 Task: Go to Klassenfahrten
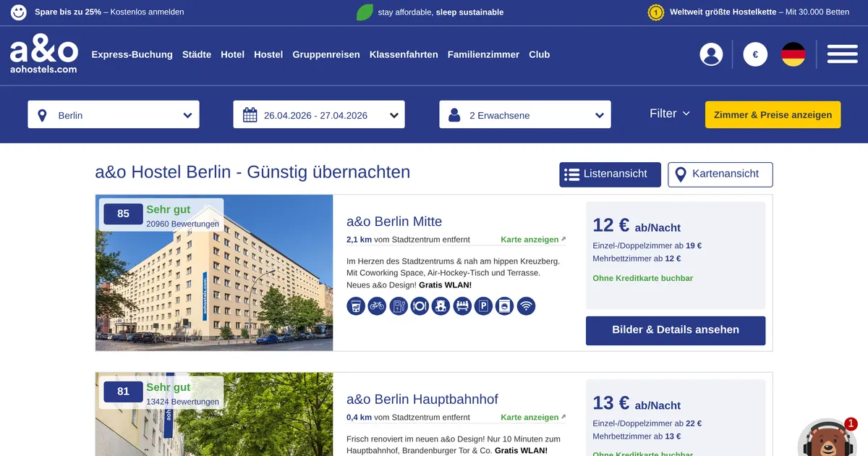tap(404, 54)
